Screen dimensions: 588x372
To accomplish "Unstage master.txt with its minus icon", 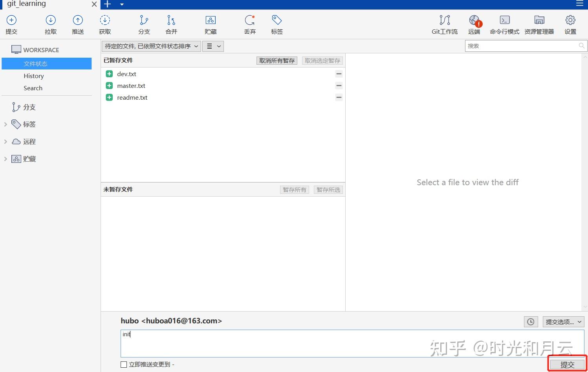I will (x=339, y=86).
